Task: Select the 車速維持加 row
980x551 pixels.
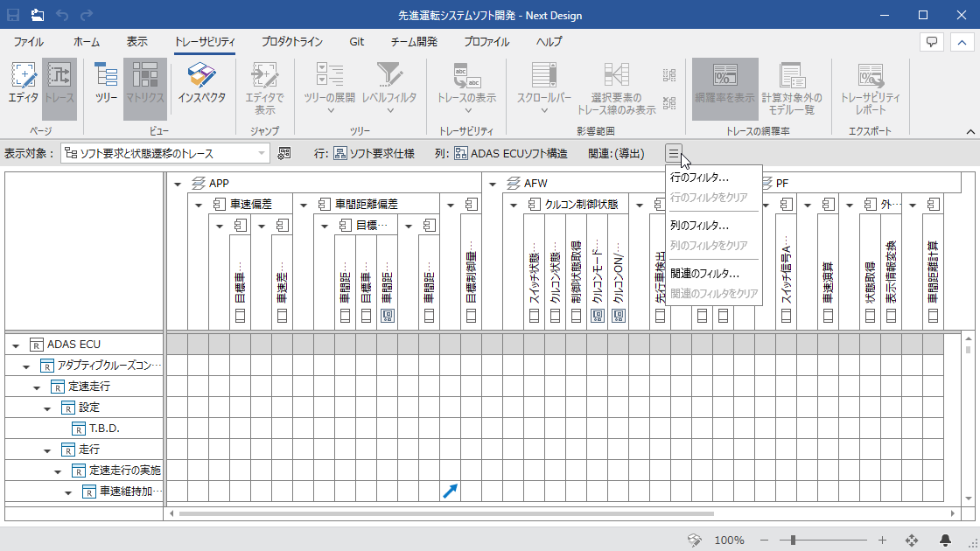Action: coord(84,492)
